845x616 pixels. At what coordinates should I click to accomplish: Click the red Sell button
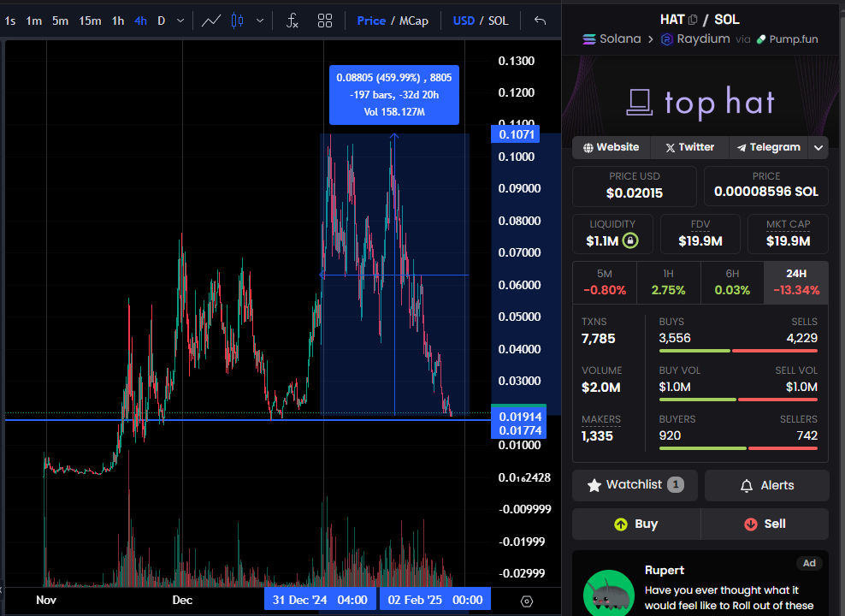point(765,524)
